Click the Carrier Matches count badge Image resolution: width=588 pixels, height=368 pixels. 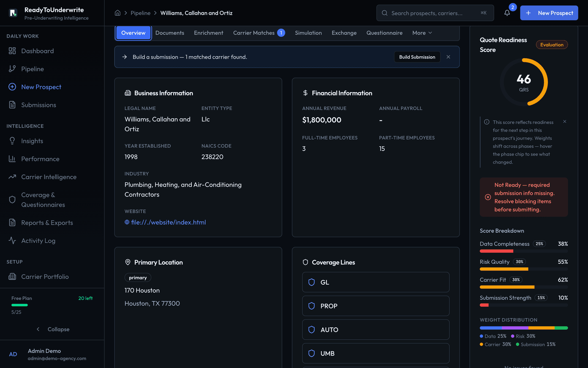281,33
